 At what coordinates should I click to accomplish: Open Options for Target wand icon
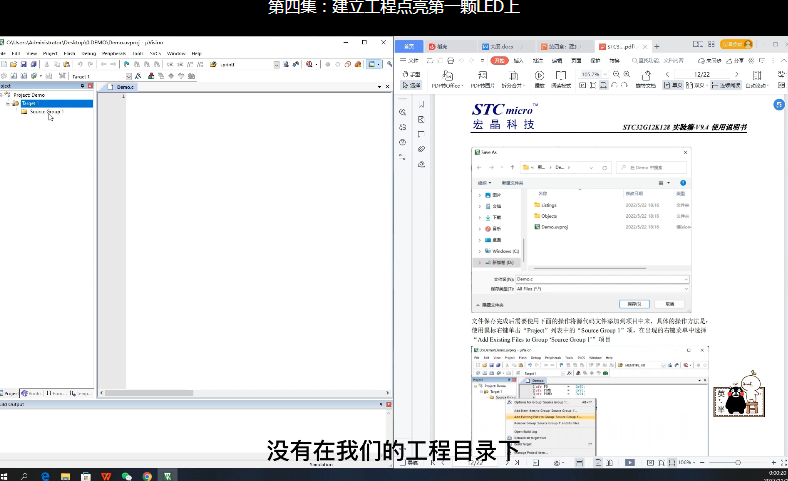coord(138,76)
